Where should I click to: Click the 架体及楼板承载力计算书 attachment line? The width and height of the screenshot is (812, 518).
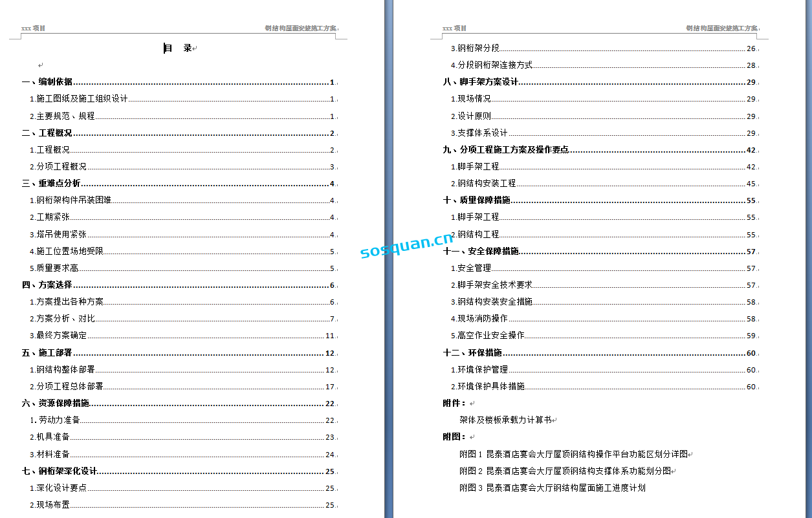[505, 420]
